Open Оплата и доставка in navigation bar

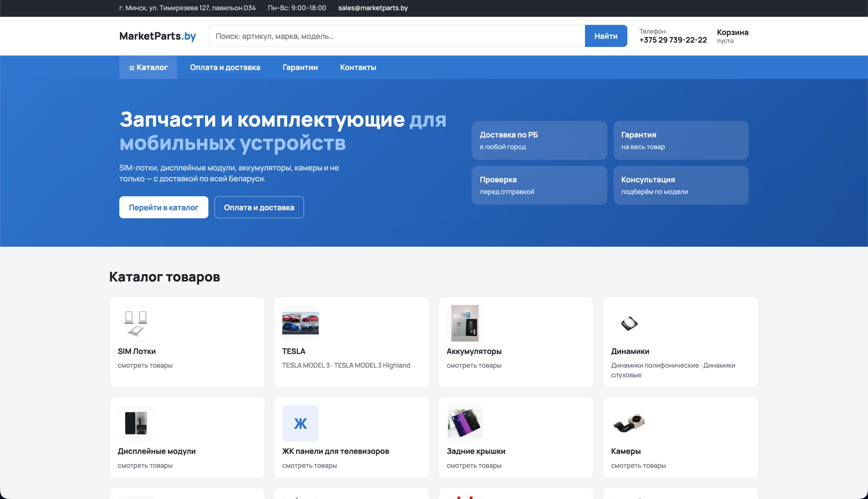coord(225,67)
